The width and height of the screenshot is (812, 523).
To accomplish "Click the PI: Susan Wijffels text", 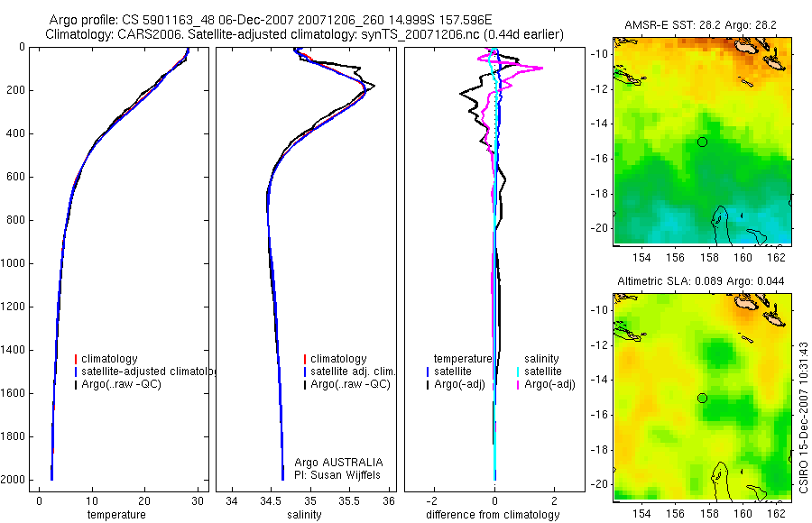I will tap(337, 475).
